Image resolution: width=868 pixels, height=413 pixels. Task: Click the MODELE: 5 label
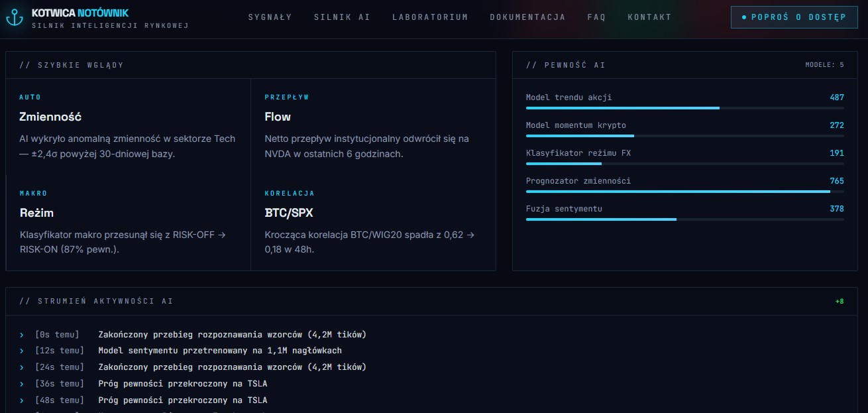[x=825, y=65]
